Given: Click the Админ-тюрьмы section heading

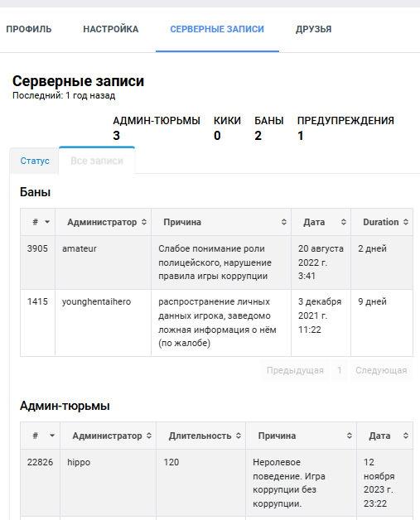Looking at the screenshot, I should tap(65, 406).
